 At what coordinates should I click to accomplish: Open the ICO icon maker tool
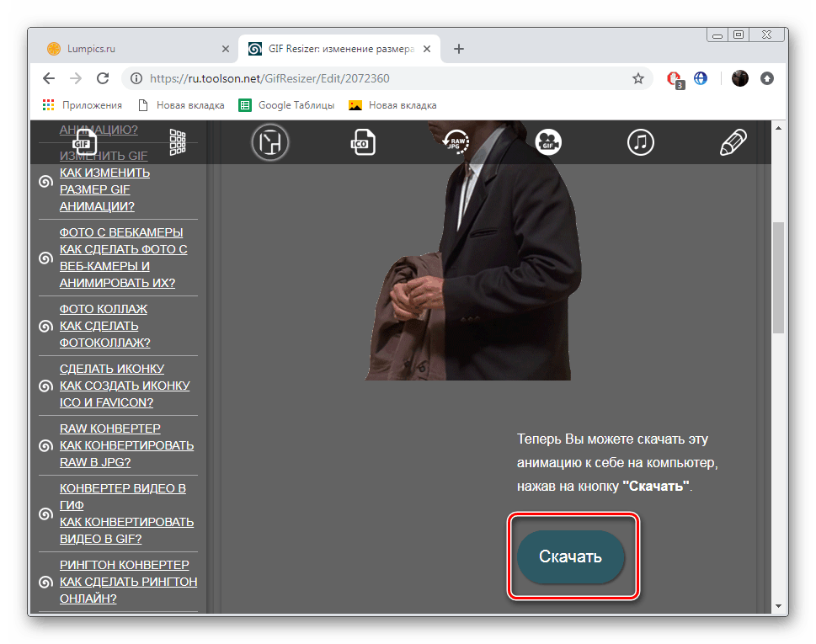point(363,142)
